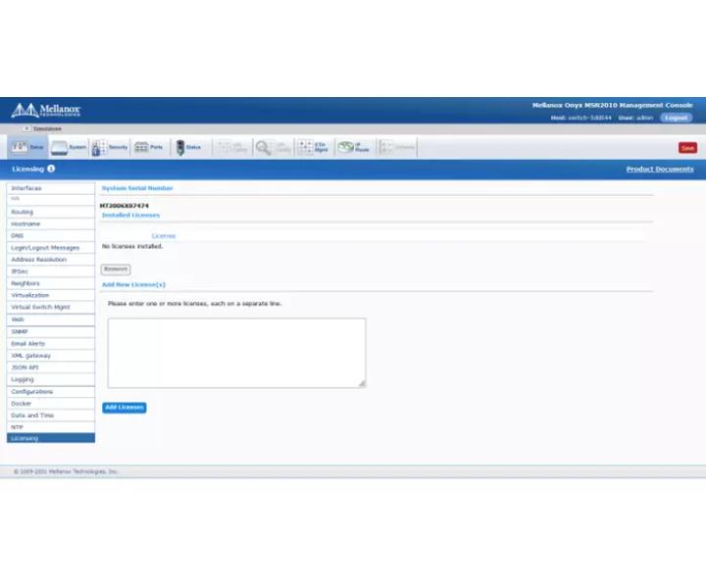This screenshot has height=588, width=706.
Task: Click the 'No licenses installed.' text
Action: [x=132, y=247]
